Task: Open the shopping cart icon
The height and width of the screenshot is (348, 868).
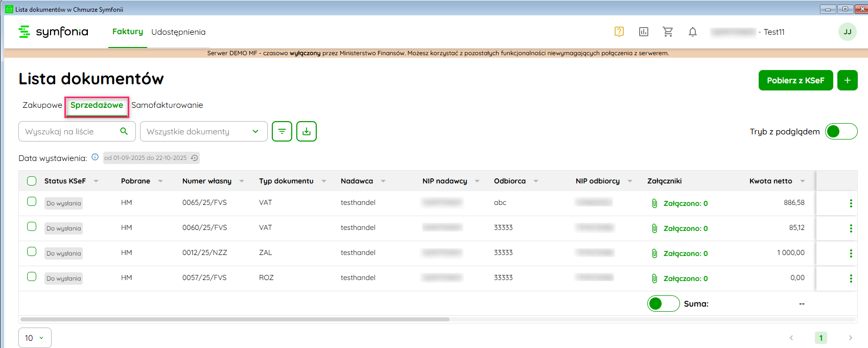Action: point(668,32)
